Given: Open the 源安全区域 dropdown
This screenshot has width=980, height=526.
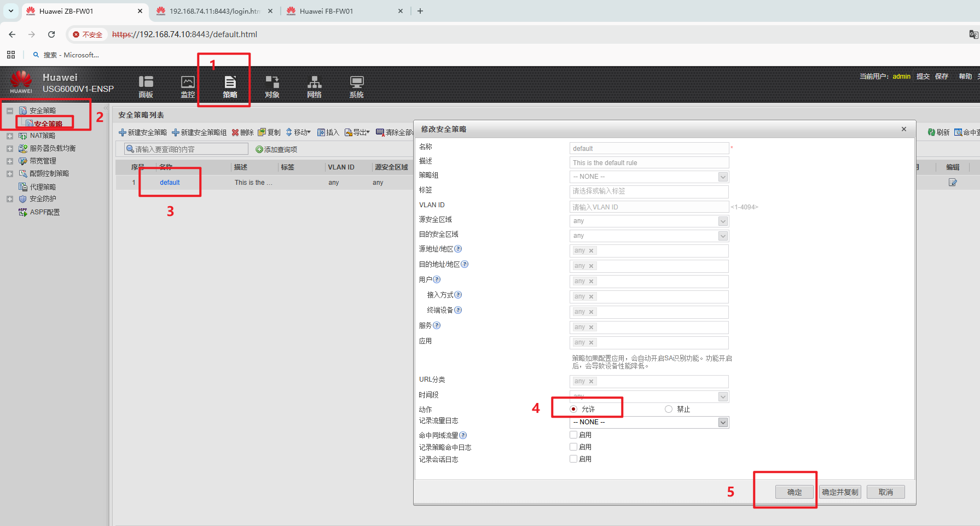Looking at the screenshot, I should (x=723, y=221).
